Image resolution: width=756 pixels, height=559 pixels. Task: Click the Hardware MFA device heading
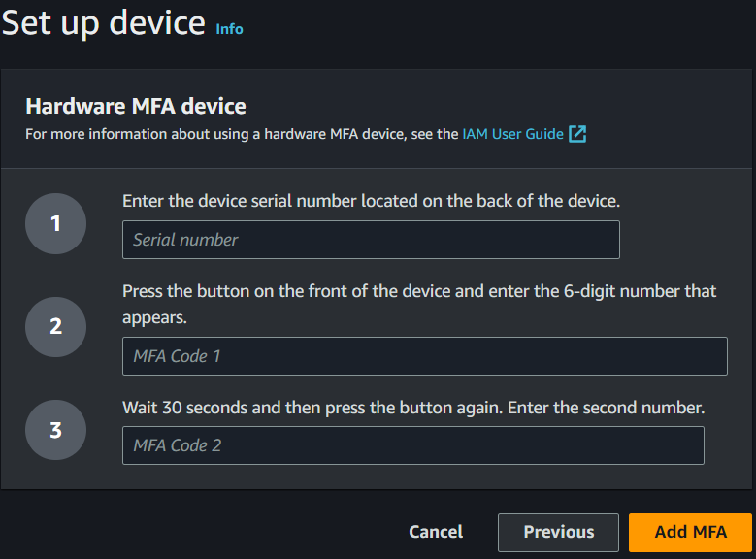pos(136,106)
